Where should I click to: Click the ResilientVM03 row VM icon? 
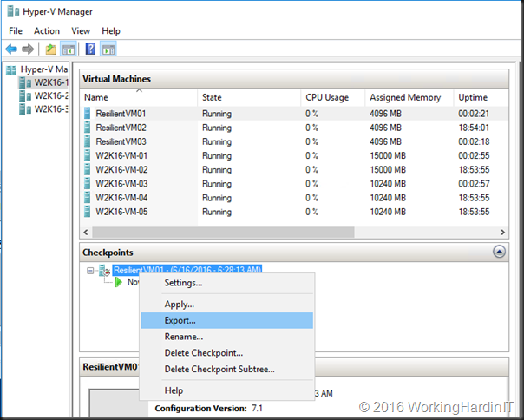88,141
